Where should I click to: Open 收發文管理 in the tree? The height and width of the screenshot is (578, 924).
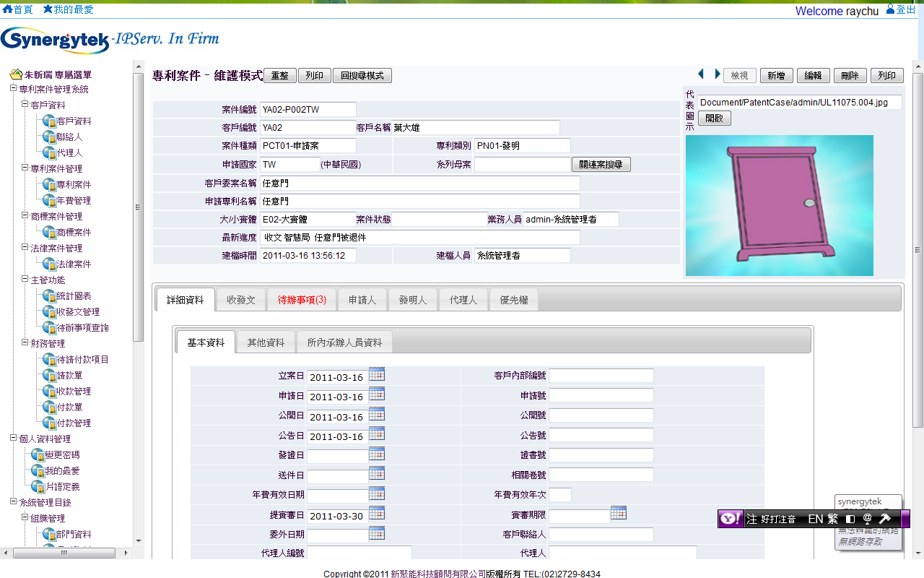tap(78, 312)
